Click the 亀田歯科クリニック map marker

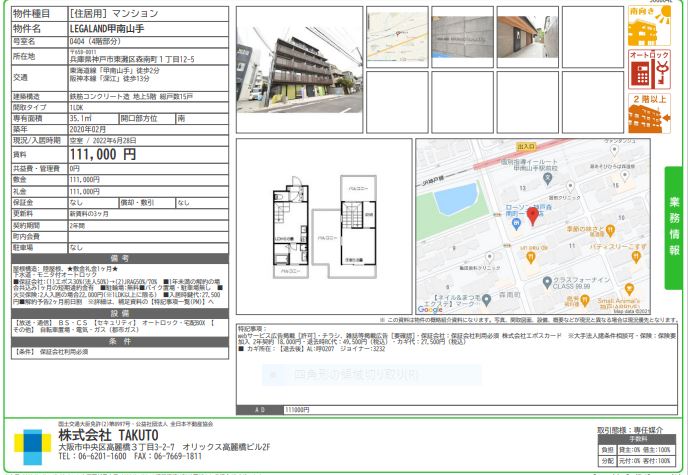click(x=489, y=257)
